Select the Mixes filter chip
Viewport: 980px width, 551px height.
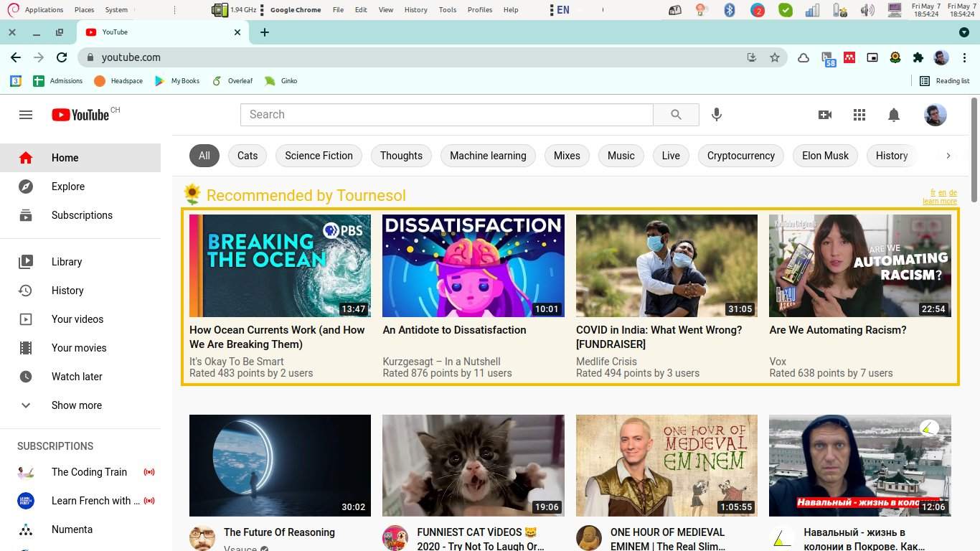point(567,156)
